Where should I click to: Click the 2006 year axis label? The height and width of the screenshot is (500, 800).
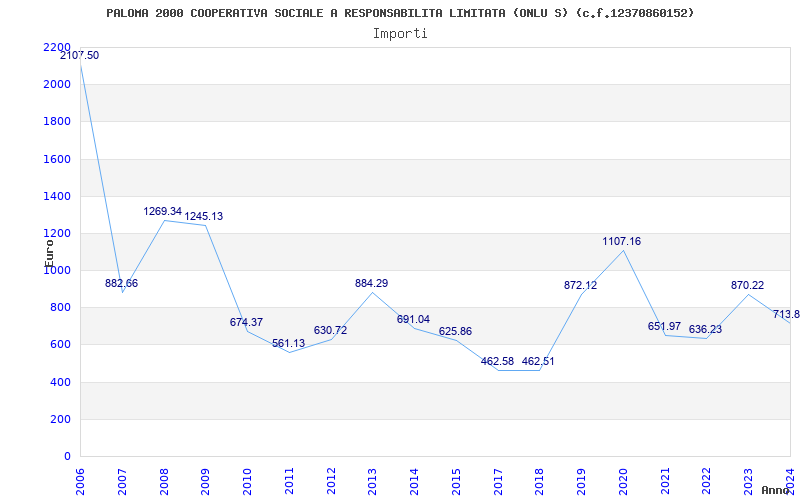pyautogui.click(x=80, y=482)
